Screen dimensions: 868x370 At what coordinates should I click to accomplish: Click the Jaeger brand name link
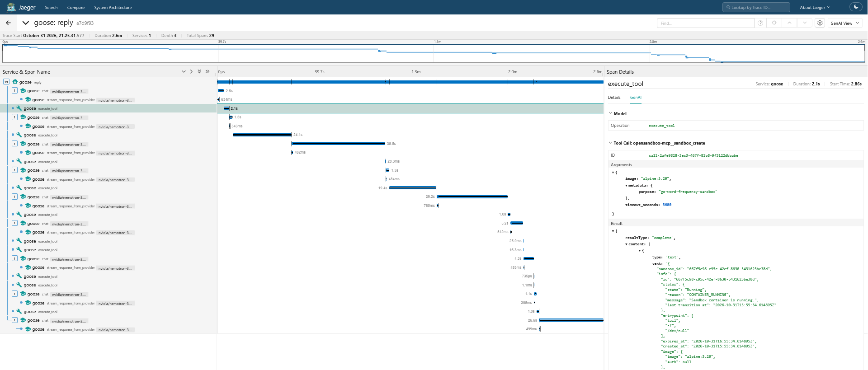27,7
